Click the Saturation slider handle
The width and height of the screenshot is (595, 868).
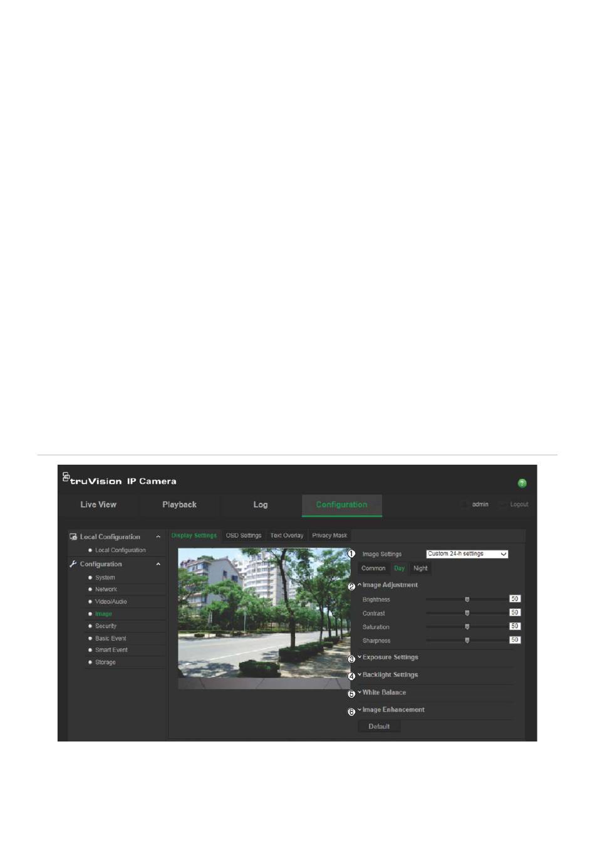(x=467, y=627)
